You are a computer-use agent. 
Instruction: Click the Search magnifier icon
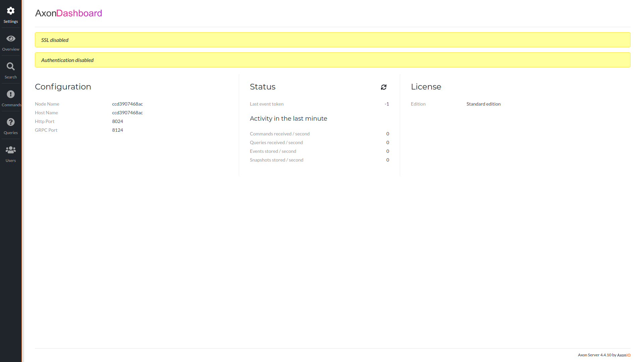pos(11,66)
